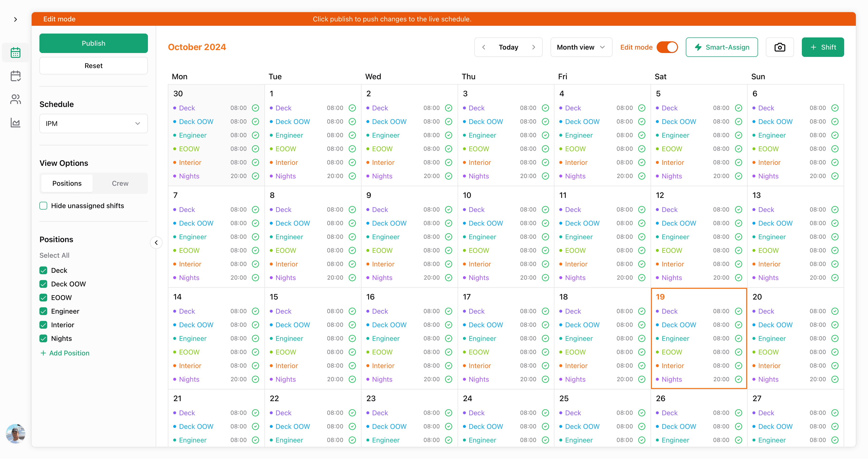Open the calendar schedule sidebar icon
This screenshot has width=868, height=459.
point(16,53)
